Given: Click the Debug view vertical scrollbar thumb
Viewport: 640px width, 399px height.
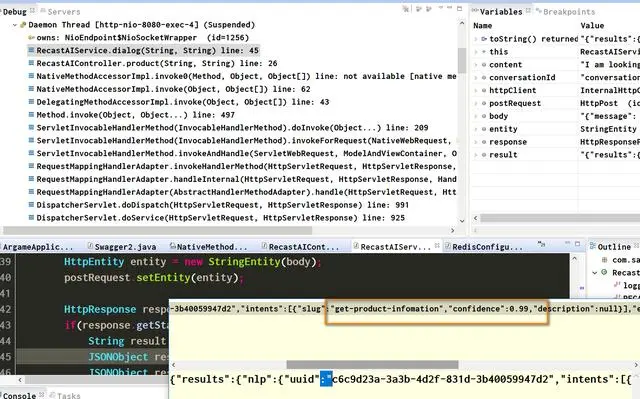Looking at the screenshot, I should coord(462,60).
